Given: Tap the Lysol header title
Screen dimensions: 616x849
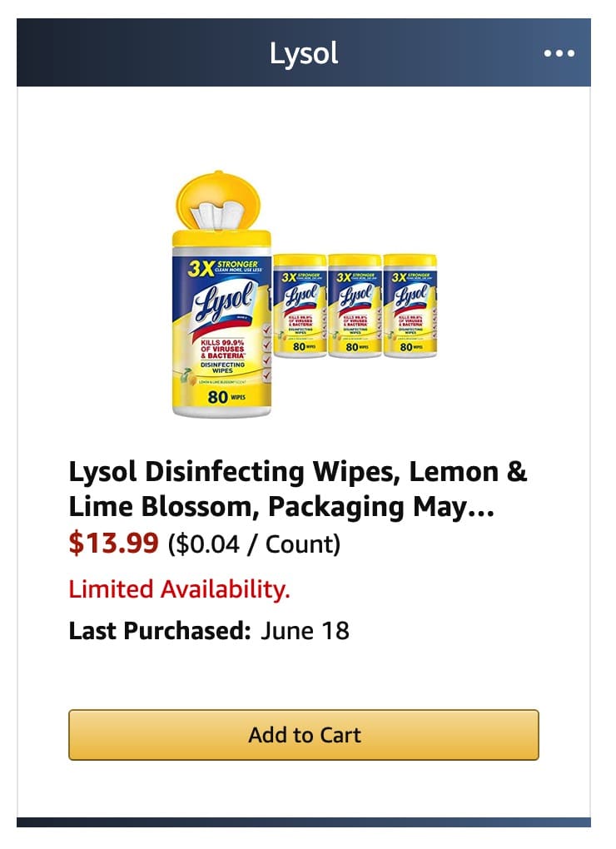Looking at the screenshot, I should coord(303,52).
